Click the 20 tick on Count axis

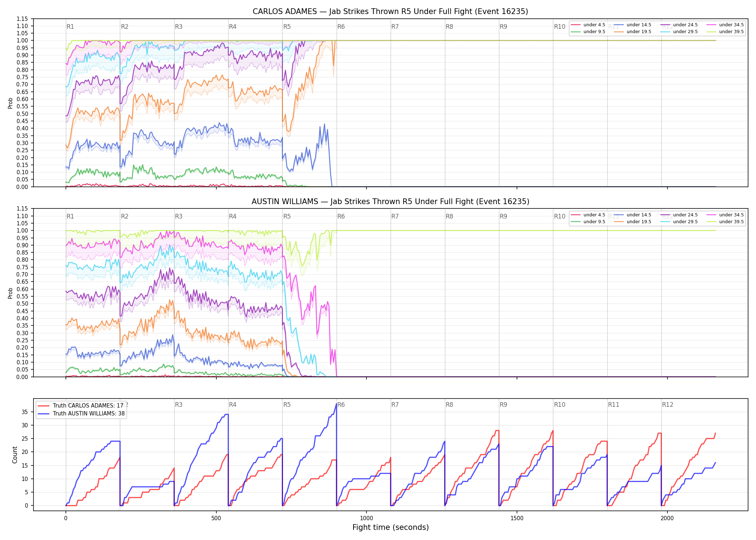click(25, 452)
